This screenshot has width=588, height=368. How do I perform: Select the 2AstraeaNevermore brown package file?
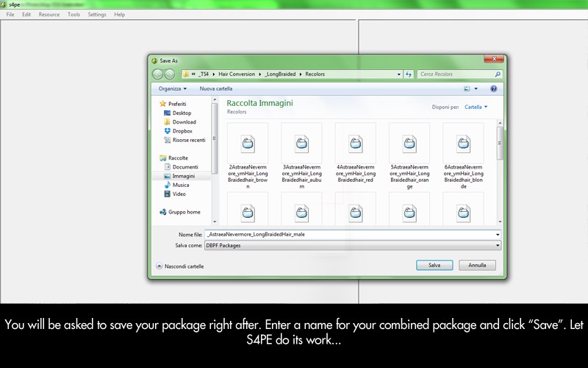coord(248,156)
